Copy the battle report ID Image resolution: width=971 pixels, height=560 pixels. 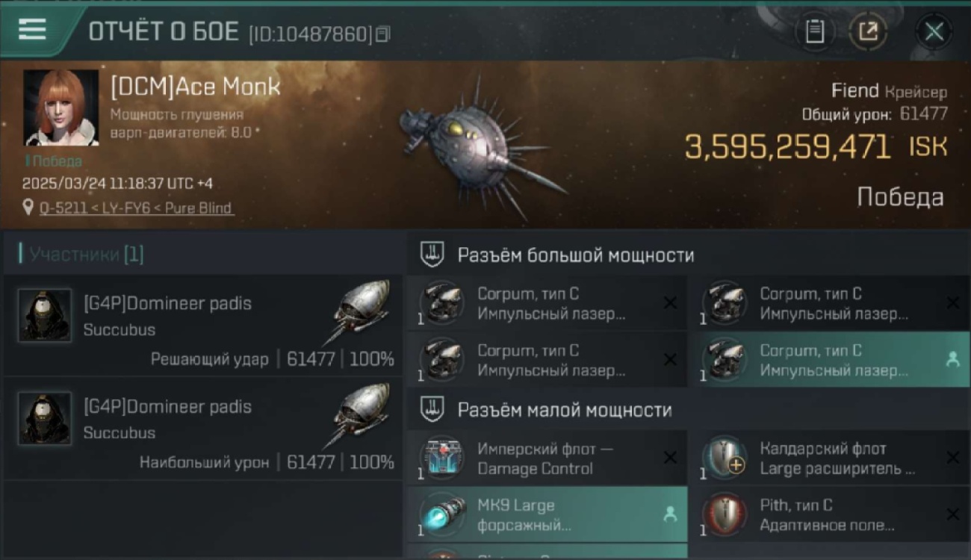pyautogui.click(x=382, y=34)
